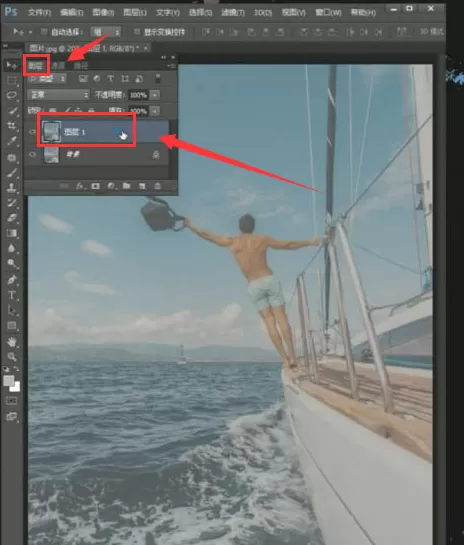464x545 pixels.
Task: Open 图层(L) menu
Action: click(x=135, y=13)
